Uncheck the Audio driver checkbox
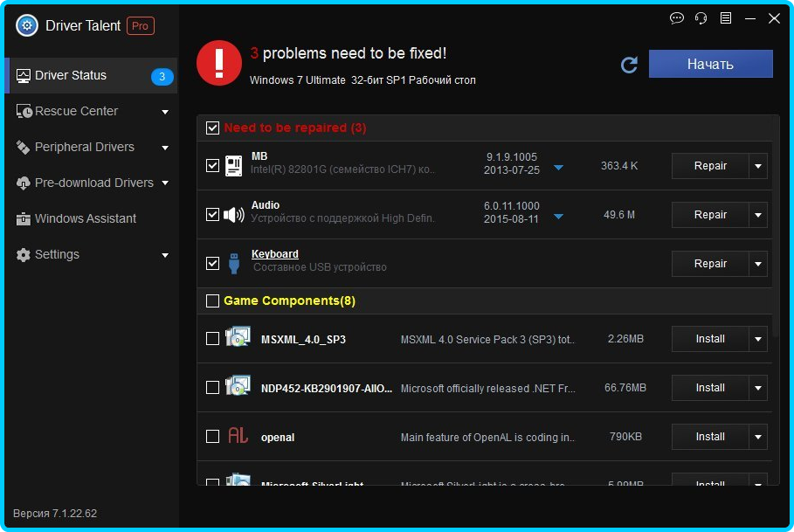This screenshot has height=532, width=794. [x=212, y=215]
